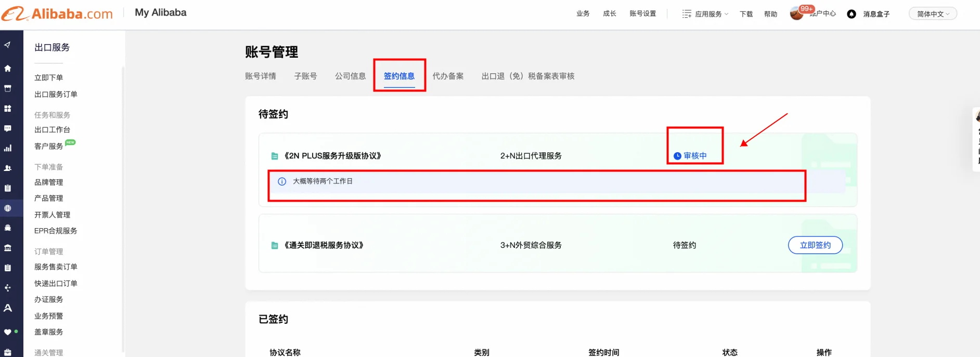
Task: Click the bank building sidebar icon
Action: point(8,248)
